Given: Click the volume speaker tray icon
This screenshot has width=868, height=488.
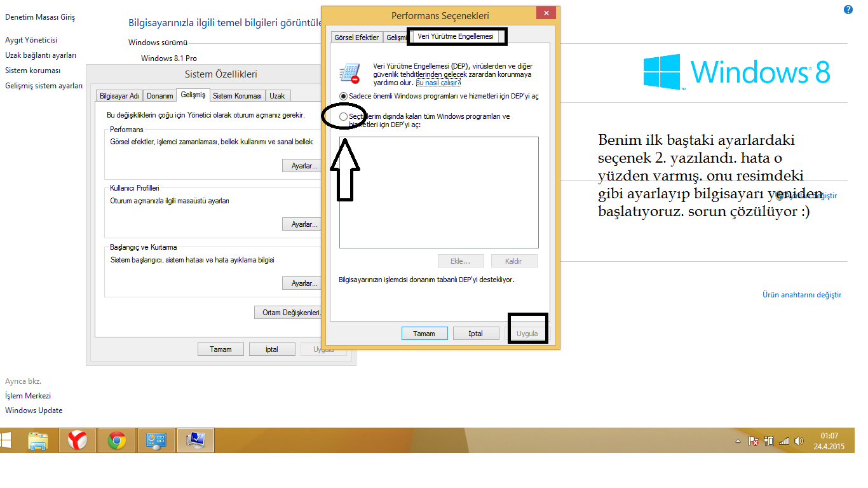Looking at the screenshot, I should (x=799, y=441).
